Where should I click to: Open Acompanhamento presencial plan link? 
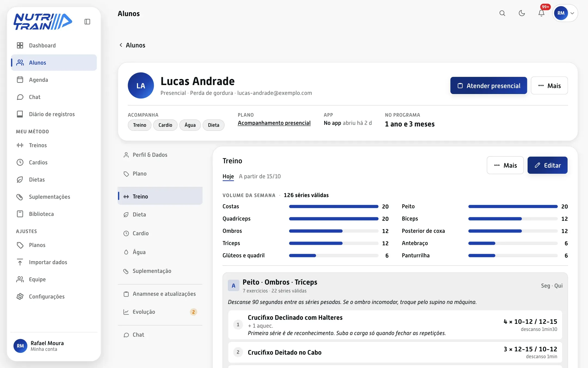click(x=274, y=123)
